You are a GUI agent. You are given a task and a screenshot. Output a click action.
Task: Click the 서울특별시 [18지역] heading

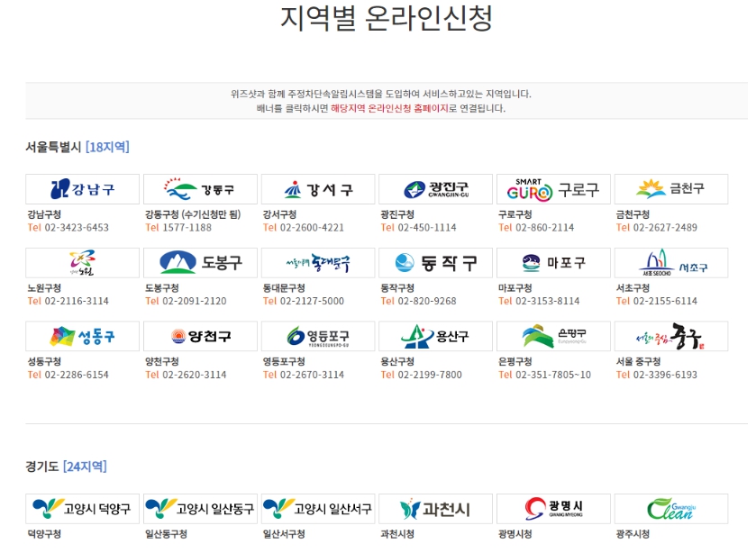point(77,147)
